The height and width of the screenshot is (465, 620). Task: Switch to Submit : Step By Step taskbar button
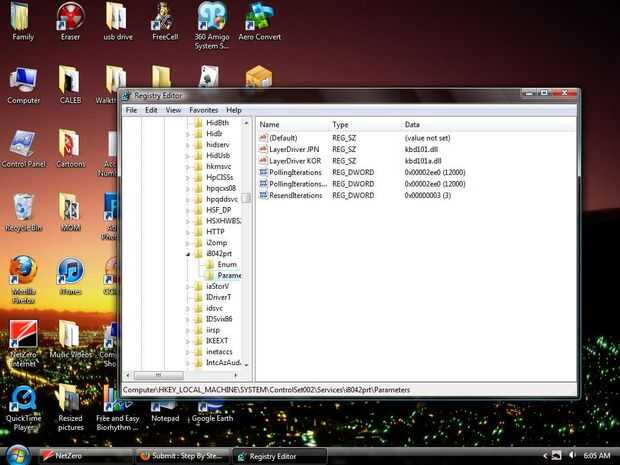(x=183, y=456)
